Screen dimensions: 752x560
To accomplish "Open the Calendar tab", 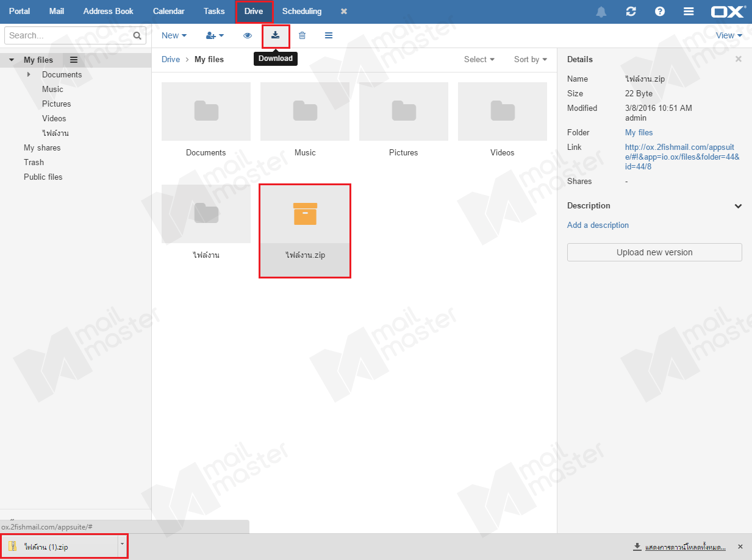I will click(169, 12).
